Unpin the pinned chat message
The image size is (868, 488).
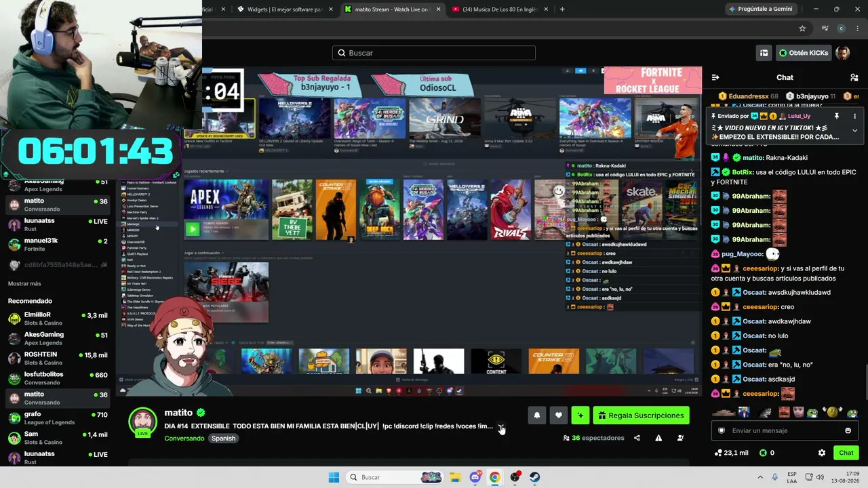point(837,116)
